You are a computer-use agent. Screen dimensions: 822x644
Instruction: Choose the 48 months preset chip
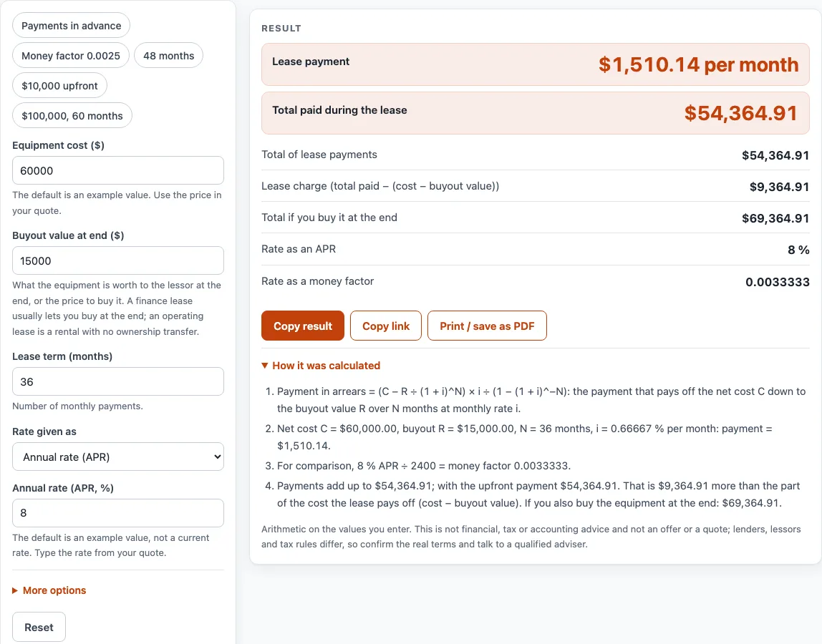168,56
